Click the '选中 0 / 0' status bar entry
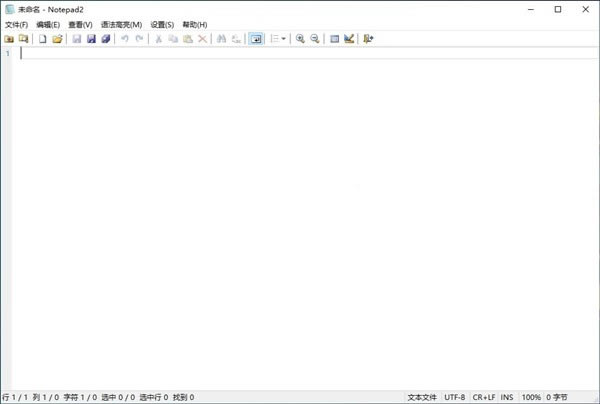Viewport: 600px width, 404px height. coord(118,397)
